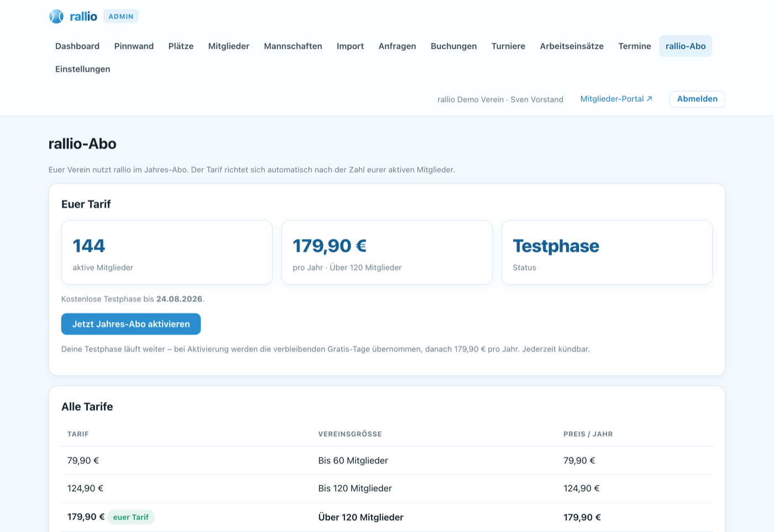The height and width of the screenshot is (532, 774).
Task: Open the Plätze page
Action: (181, 46)
